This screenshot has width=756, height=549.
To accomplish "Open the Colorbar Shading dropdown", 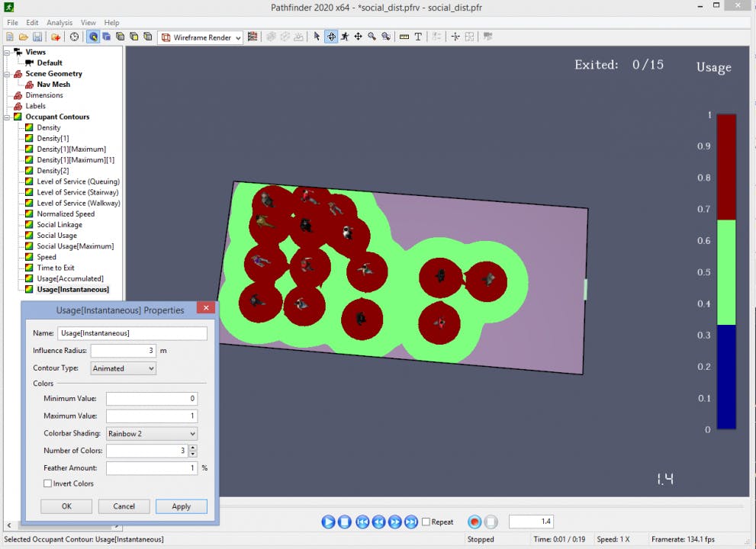I will tap(151, 434).
